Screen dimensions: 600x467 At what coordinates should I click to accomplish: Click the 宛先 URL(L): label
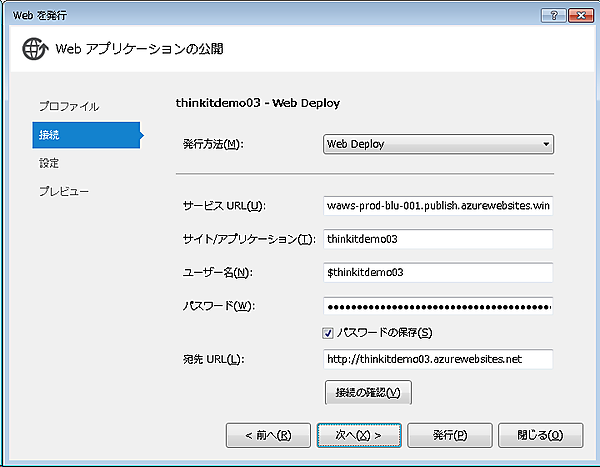coord(214,359)
